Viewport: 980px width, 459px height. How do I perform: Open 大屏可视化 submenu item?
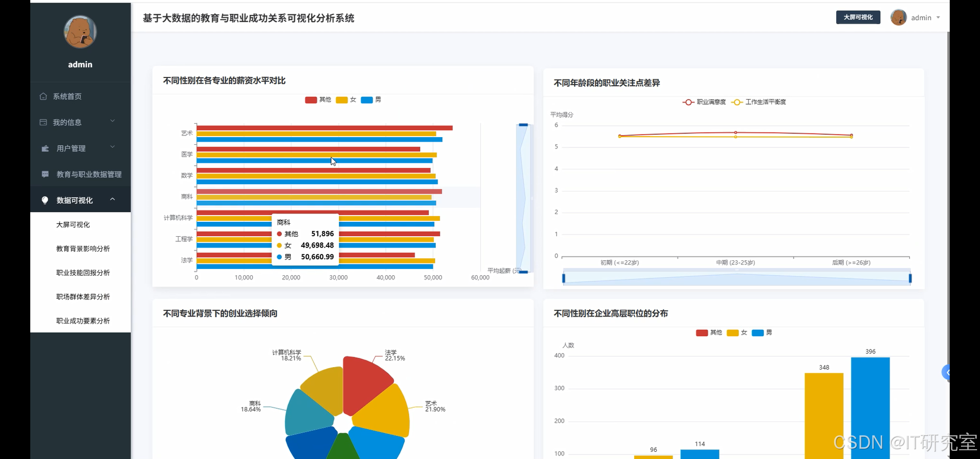(73, 224)
